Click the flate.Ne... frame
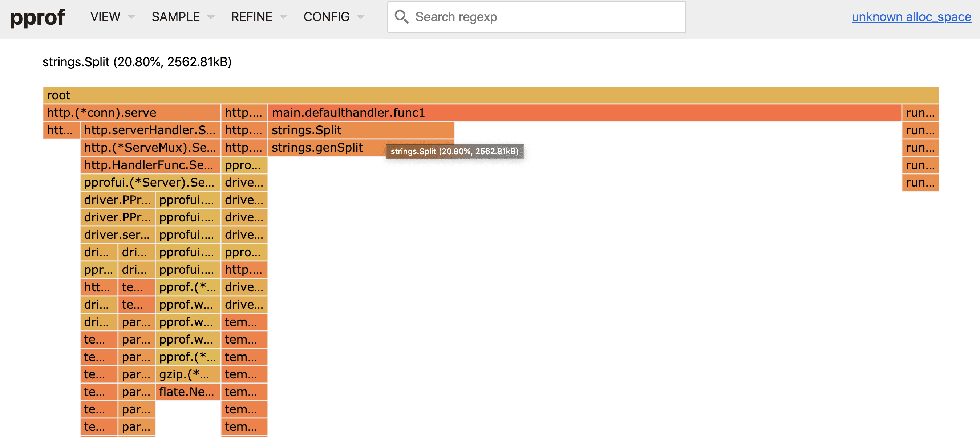 pos(187,392)
